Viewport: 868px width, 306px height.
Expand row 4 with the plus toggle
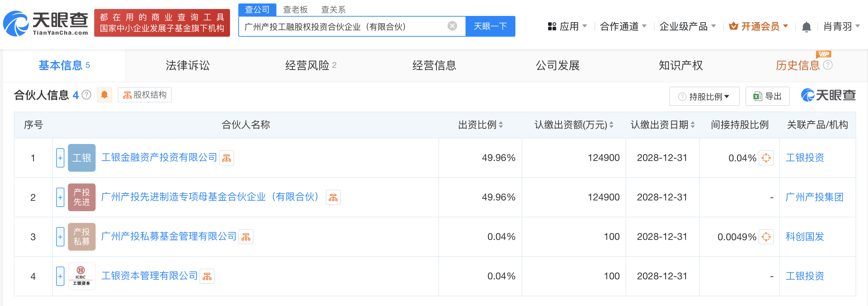pyautogui.click(x=60, y=276)
